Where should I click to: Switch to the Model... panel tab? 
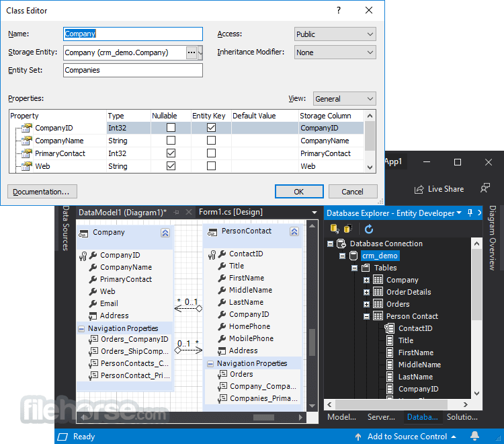click(341, 417)
